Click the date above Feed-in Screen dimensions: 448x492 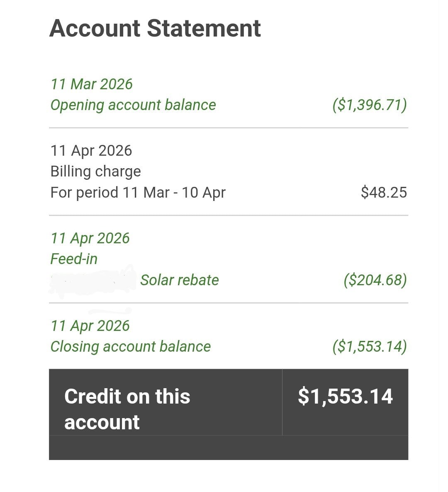pos(90,238)
